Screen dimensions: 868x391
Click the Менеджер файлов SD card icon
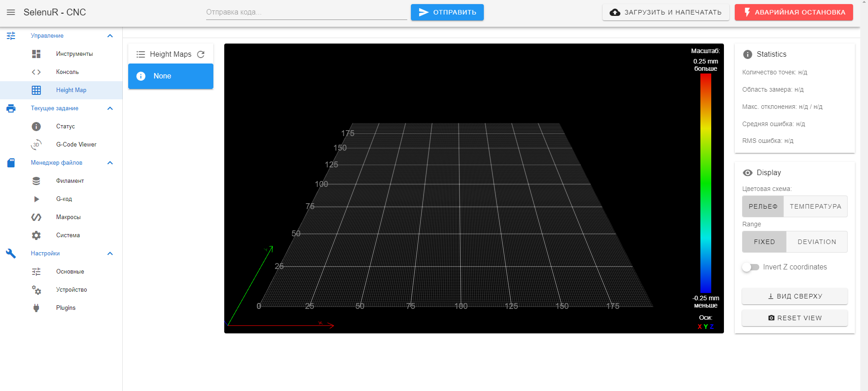[11, 163]
